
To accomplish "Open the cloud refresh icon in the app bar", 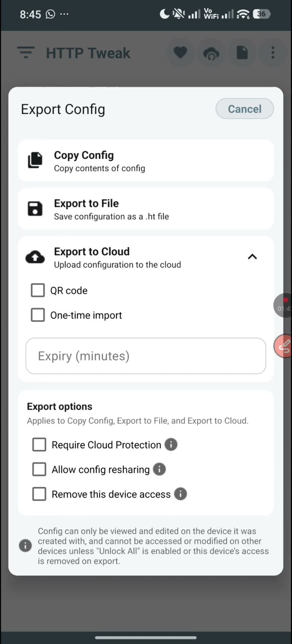I will click(211, 53).
